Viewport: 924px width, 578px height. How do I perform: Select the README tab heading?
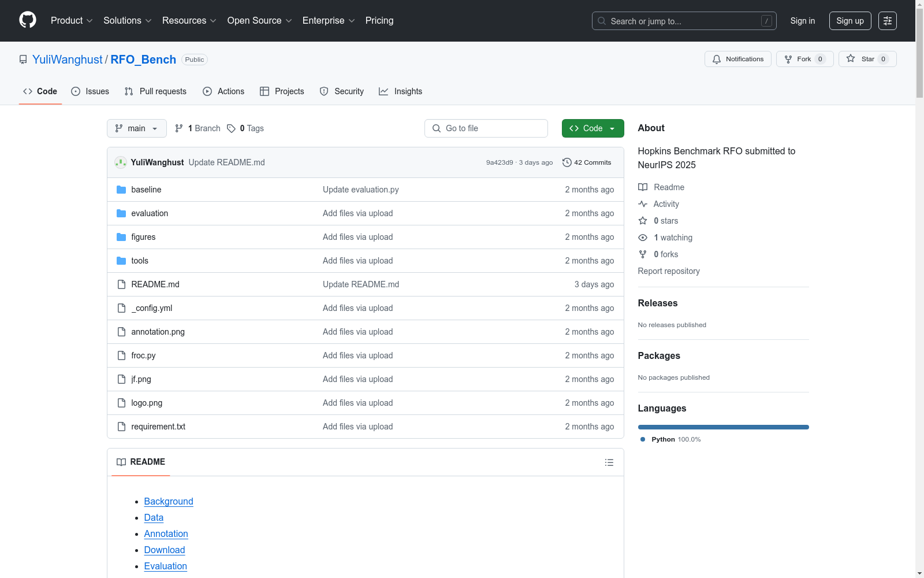click(141, 462)
